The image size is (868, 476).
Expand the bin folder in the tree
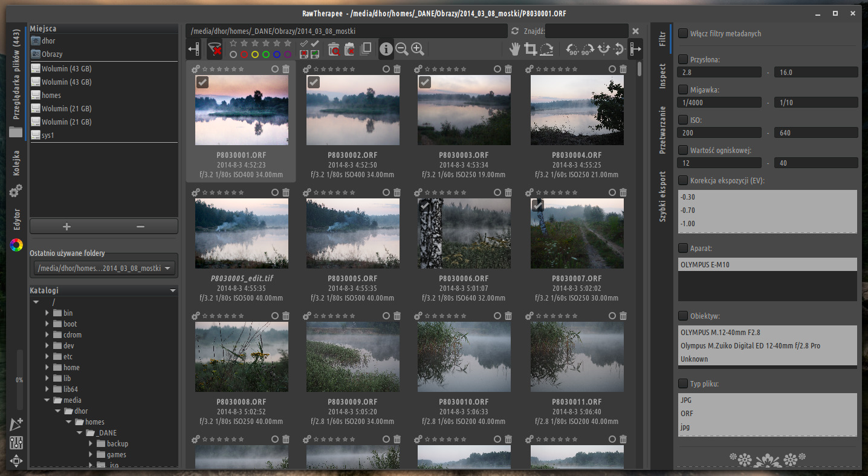point(47,313)
